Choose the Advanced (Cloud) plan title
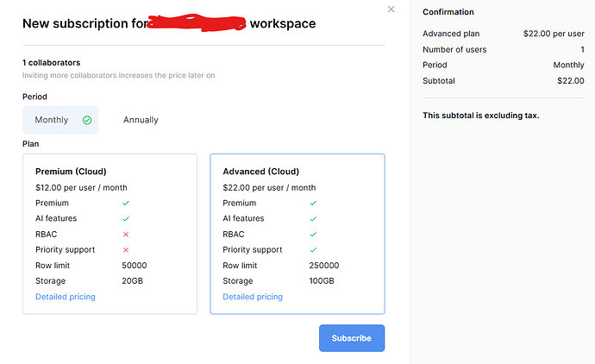This screenshot has width=595, height=364. (x=260, y=172)
